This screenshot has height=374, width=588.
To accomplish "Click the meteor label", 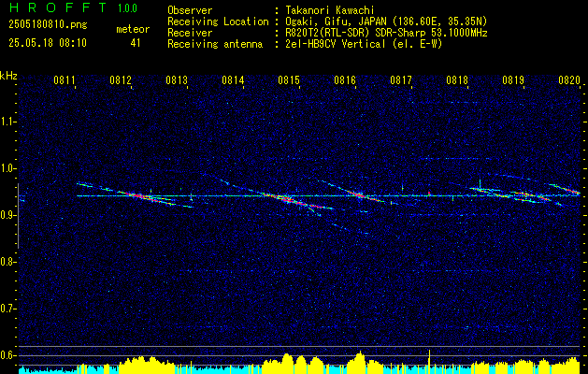I will click(x=133, y=29).
